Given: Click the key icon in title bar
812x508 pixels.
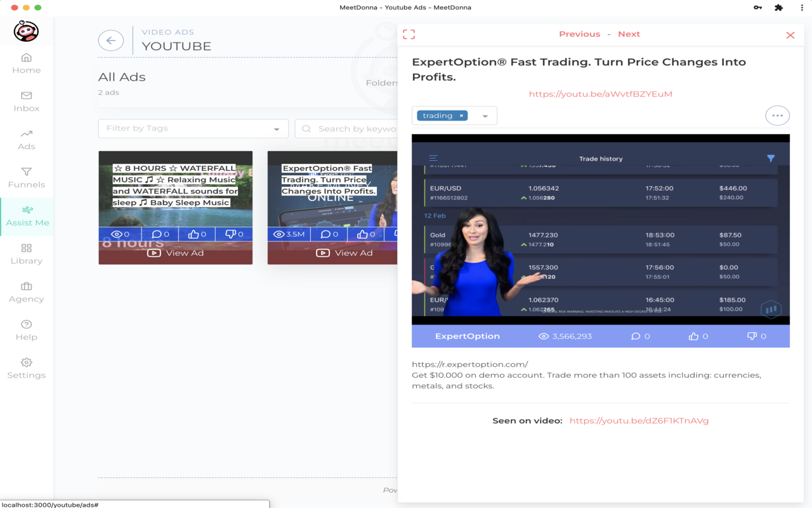Looking at the screenshot, I should (x=758, y=8).
